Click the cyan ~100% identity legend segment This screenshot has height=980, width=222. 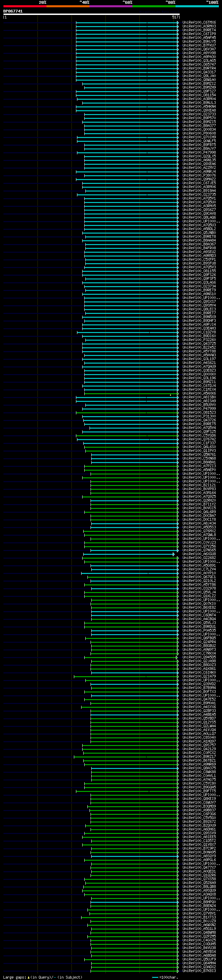click(197, 6)
